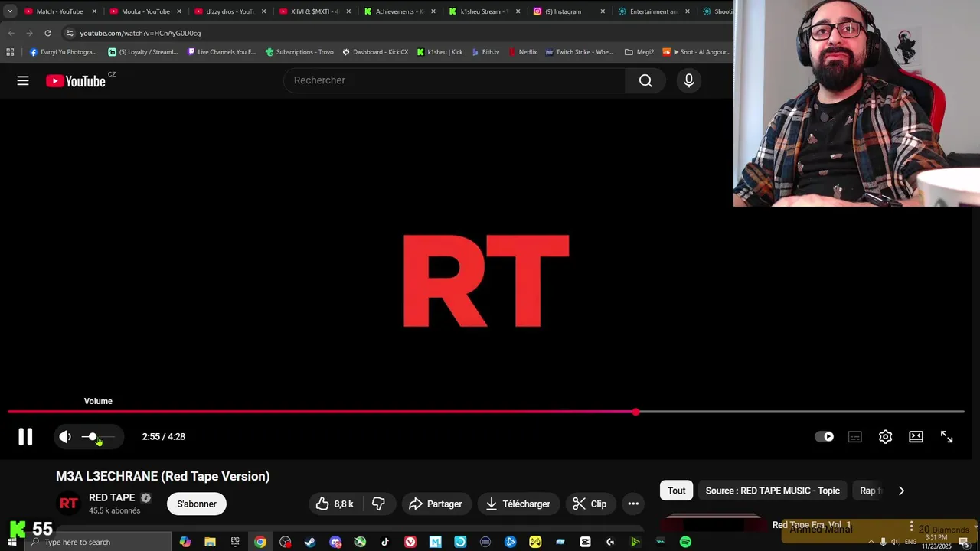The width and height of the screenshot is (980, 551).
Task: Click the red scrubber dot on the timeline
Action: tap(636, 412)
